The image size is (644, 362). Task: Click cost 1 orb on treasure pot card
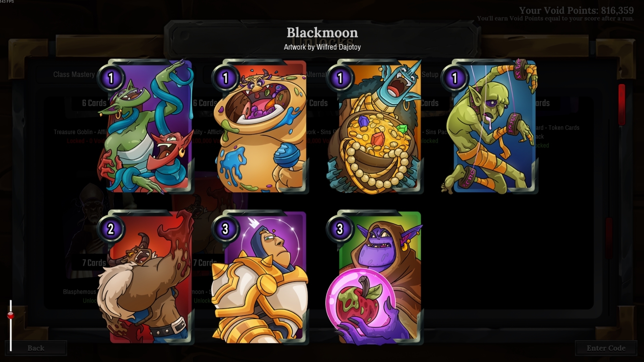point(340,78)
